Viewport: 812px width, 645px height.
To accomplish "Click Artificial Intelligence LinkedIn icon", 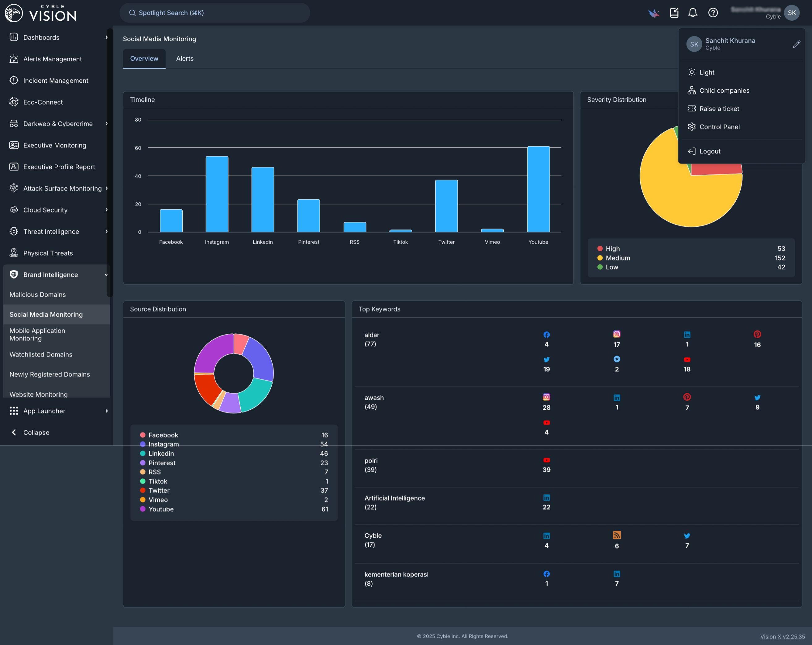I will [x=547, y=498].
